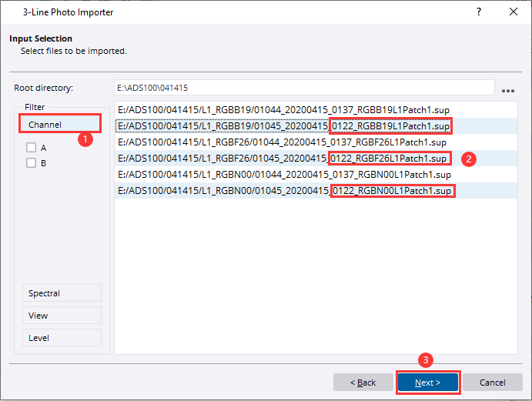Pick the 0122_RGBF26L1Patch1.sup file entry
Screen dimensions: 532x401
click(x=282, y=159)
